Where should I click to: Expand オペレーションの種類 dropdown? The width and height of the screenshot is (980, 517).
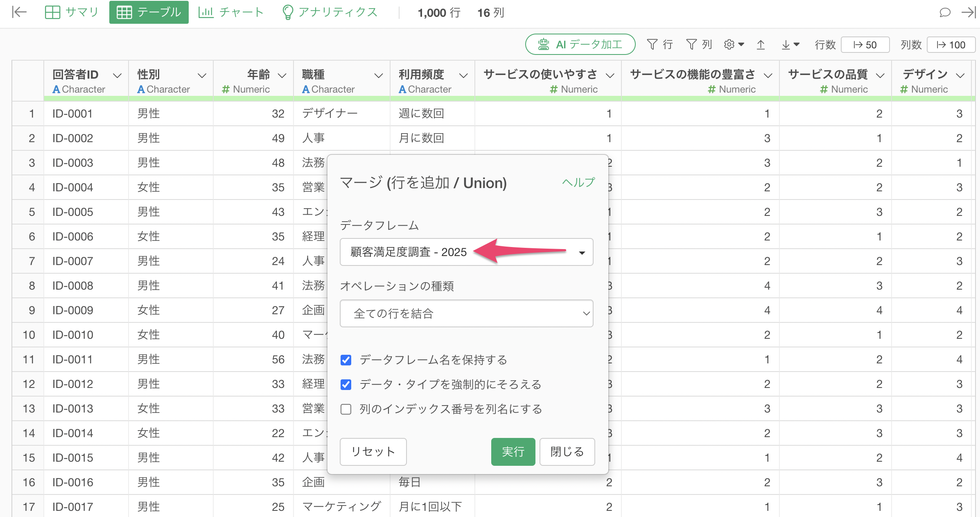pyautogui.click(x=466, y=313)
